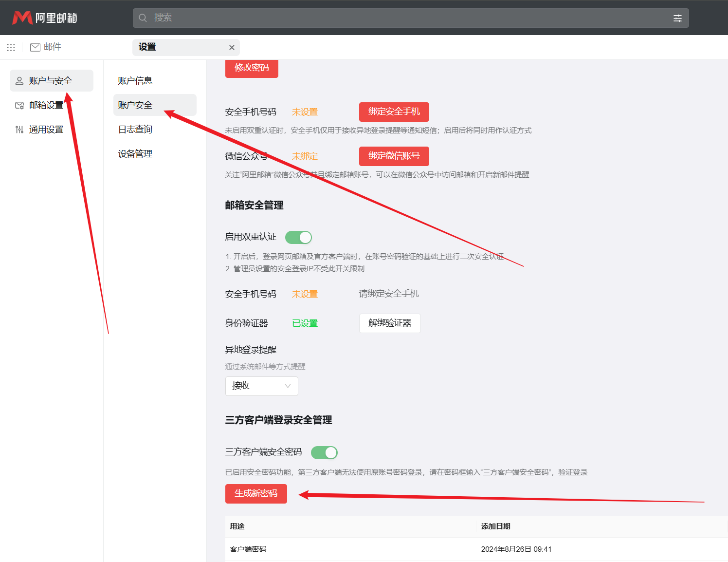Click the 解绑验证器 button
The height and width of the screenshot is (562, 728).
coord(390,323)
